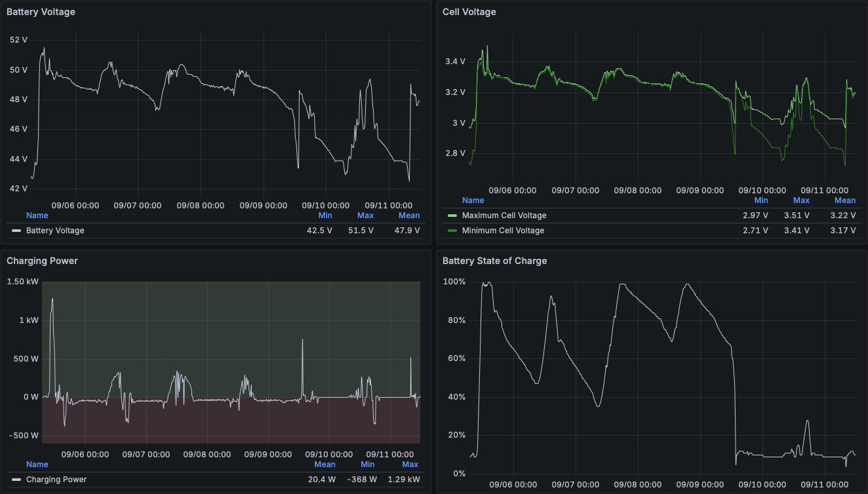Sort Battery Voltage legend by Mean column
This screenshot has width=868, height=494.
coord(409,216)
